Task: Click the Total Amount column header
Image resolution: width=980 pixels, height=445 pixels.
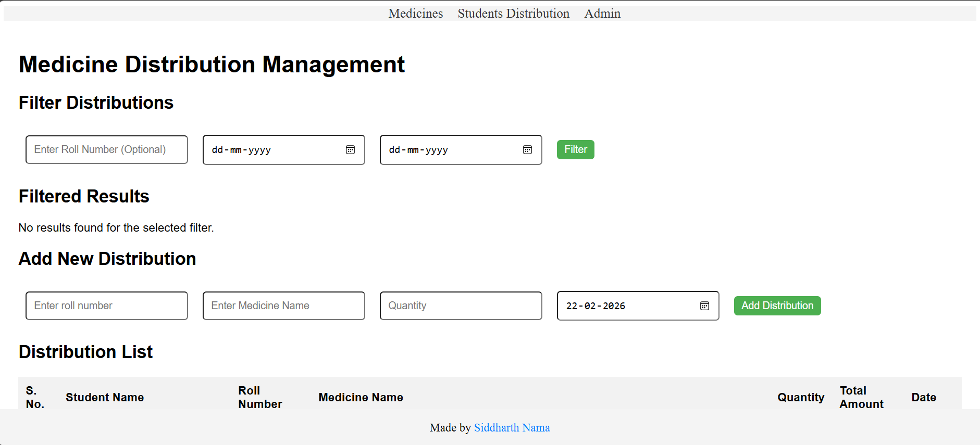Action: pyautogui.click(x=861, y=398)
